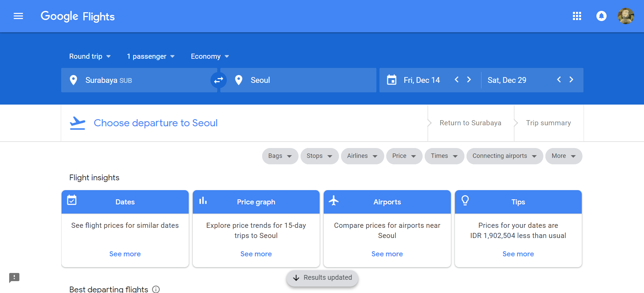The width and height of the screenshot is (644, 293).
Task: Click the Google Flights logo
Action: tap(78, 16)
